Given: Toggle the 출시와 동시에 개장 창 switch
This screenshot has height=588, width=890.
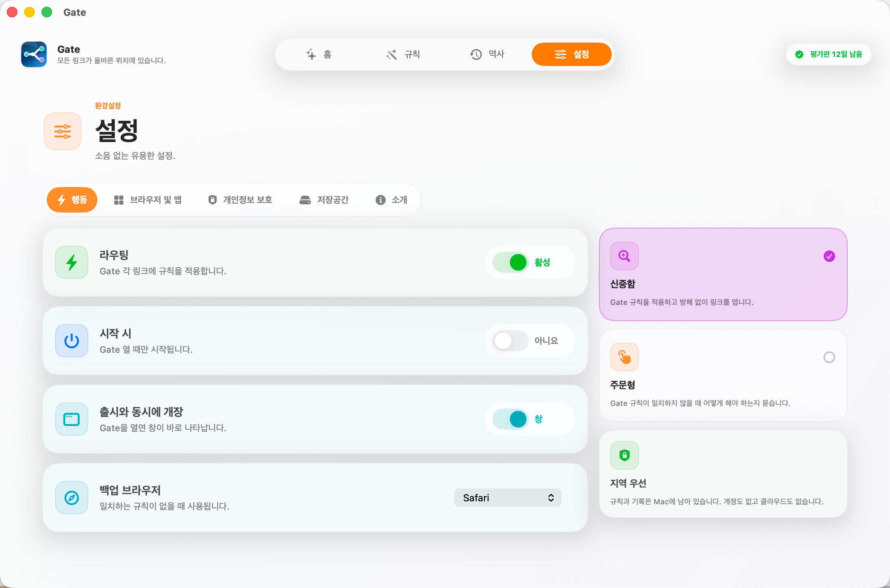Looking at the screenshot, I should point(511,419).
